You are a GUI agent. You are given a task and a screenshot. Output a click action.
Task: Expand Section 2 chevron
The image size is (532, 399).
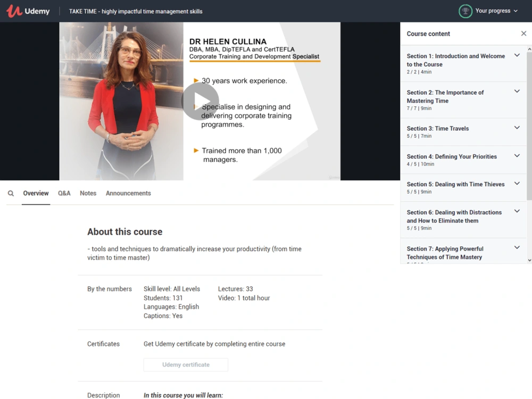(517, 92)
